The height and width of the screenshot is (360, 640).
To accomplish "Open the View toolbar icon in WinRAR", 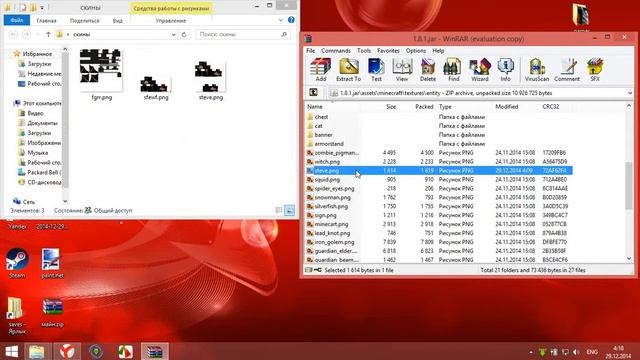I will [402, 70].
